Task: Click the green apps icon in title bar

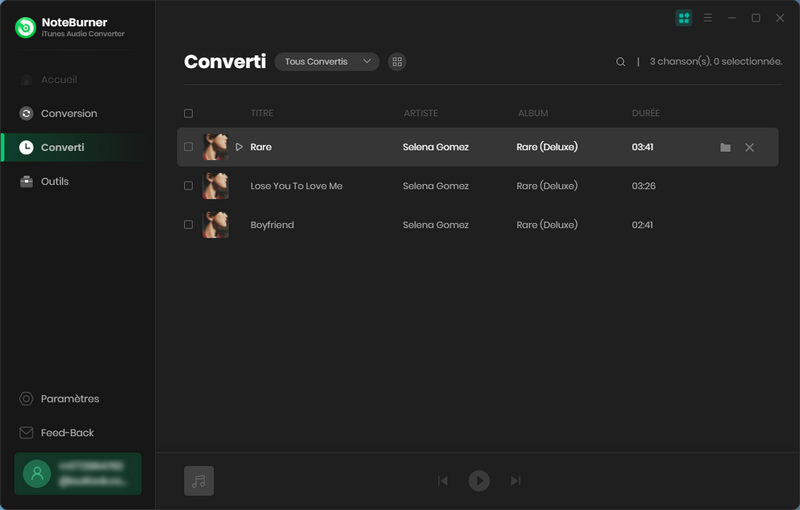Action: (x=684, y=18)
